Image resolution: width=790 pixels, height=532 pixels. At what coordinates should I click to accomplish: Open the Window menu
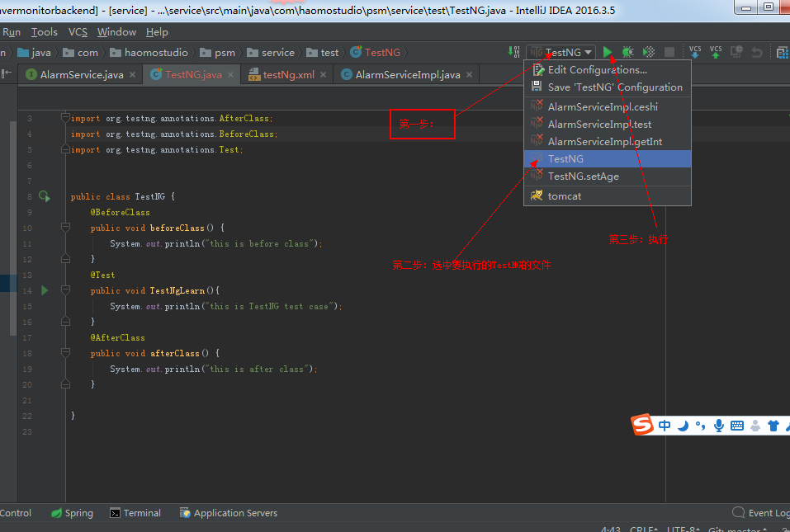click(116, 32)
